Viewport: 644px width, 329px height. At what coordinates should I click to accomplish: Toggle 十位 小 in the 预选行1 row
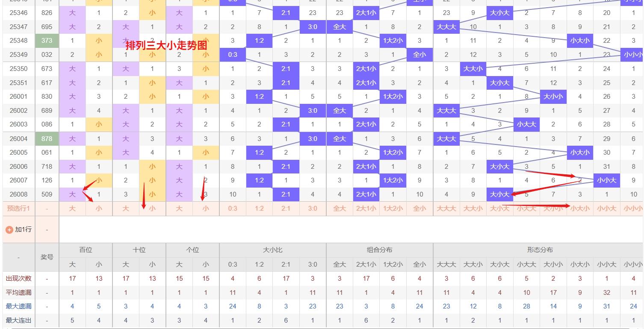[152, 209]
